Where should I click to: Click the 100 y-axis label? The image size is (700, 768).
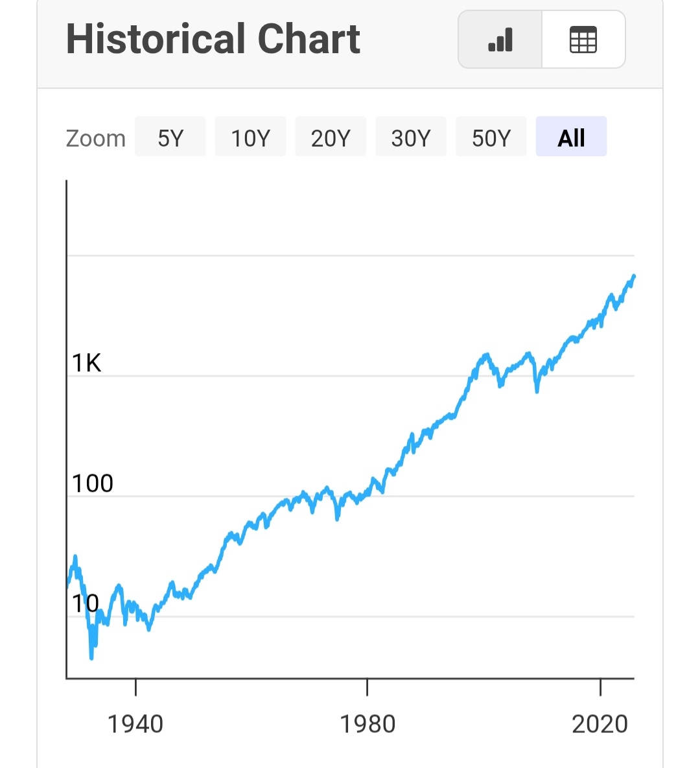tap(93, 483)
